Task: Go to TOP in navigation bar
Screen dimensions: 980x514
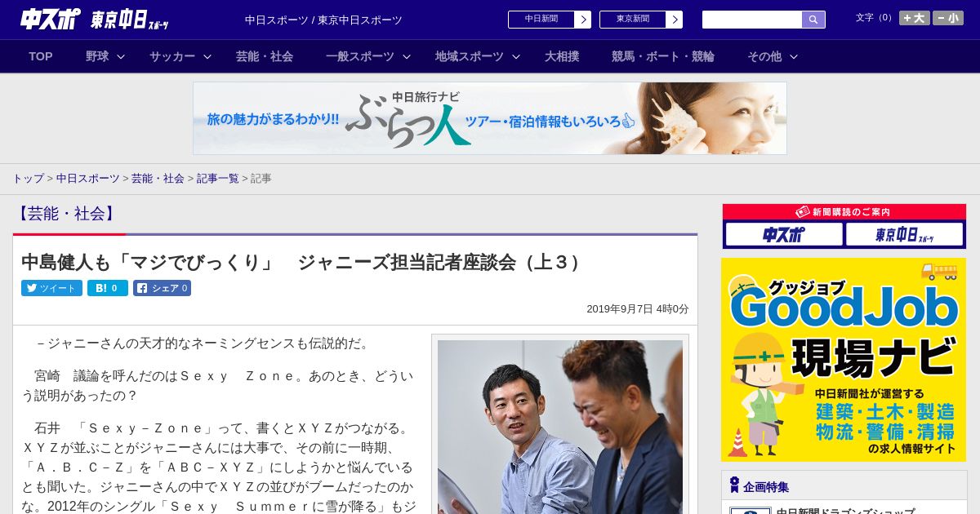Action: [x=41, y=56]
